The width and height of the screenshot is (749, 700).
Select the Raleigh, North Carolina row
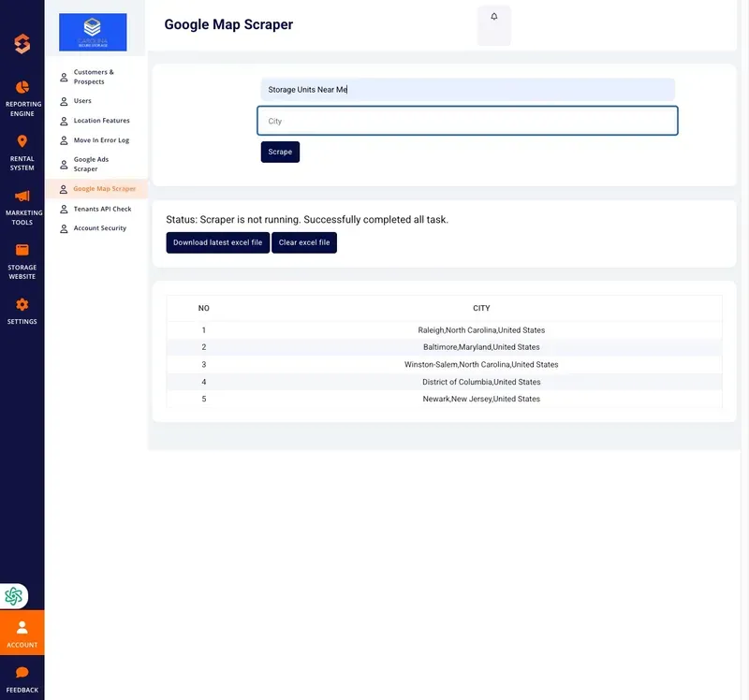click(444, 330)
